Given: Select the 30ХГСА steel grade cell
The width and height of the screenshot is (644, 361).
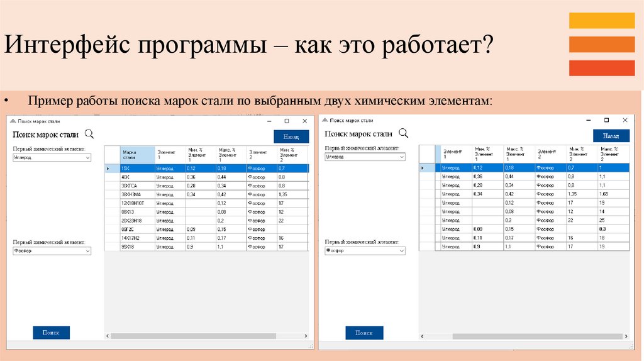Looking at the screenshot, I should [138, 186].
